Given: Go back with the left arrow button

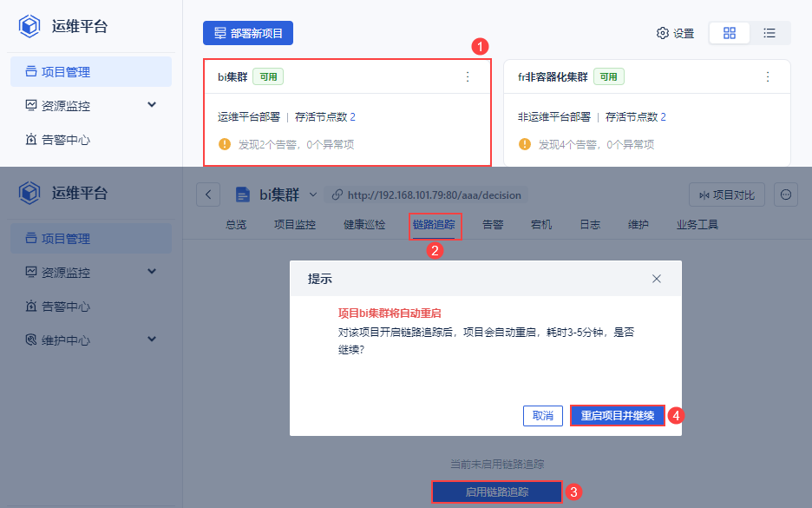Looking at the screenshot, I should pyautogui.click(x=208, y=195).
